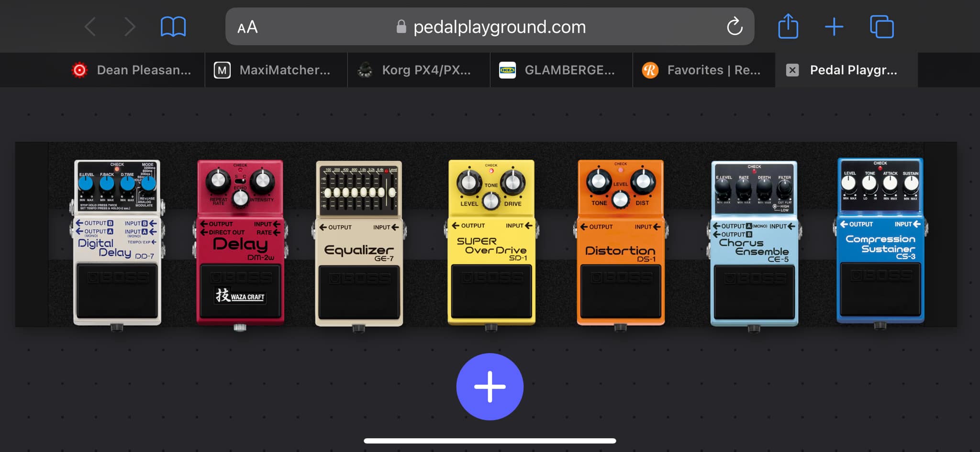Click the CHECK LED on Super OverDrive
980x452 pixels.
[491, 171]
